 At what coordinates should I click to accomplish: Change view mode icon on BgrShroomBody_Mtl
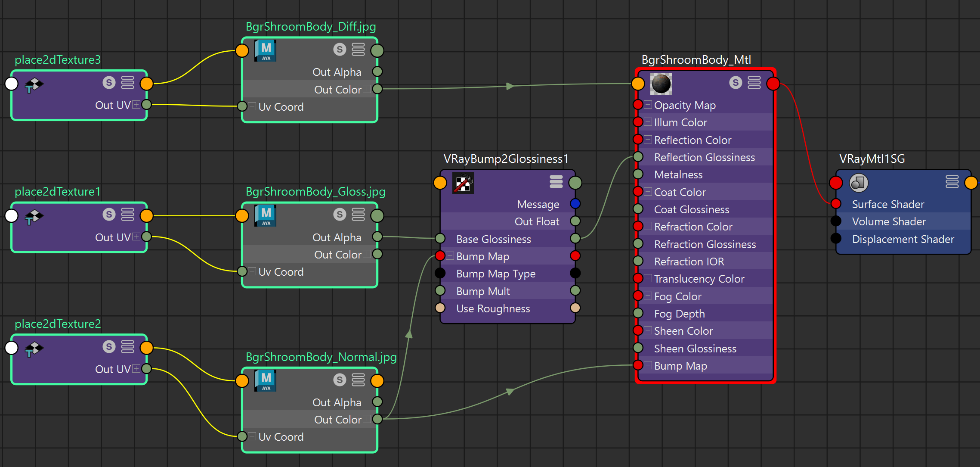754,82
